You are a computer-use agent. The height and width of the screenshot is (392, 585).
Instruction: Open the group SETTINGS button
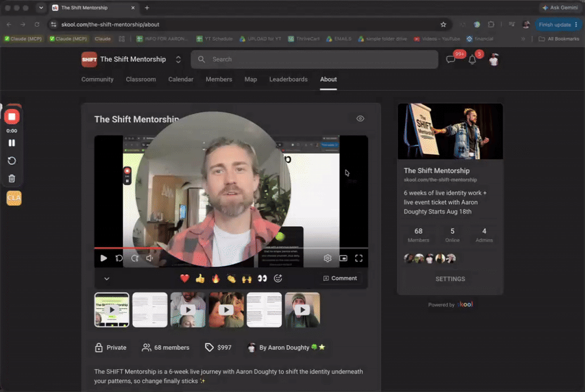point(450,279)
